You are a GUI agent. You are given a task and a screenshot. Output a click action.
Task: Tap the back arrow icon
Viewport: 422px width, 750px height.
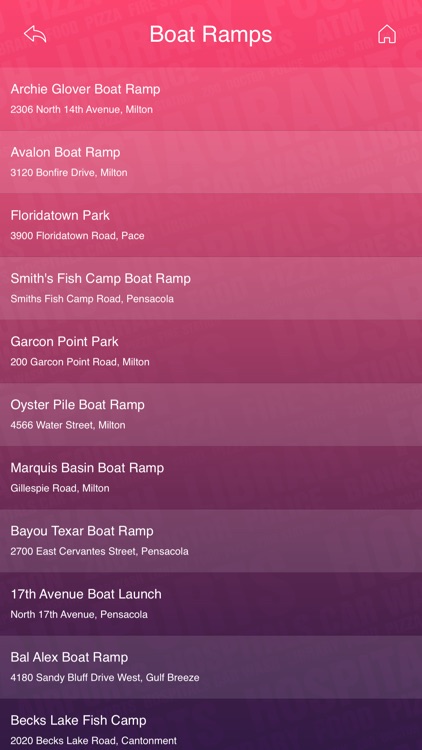coord(35,34)
